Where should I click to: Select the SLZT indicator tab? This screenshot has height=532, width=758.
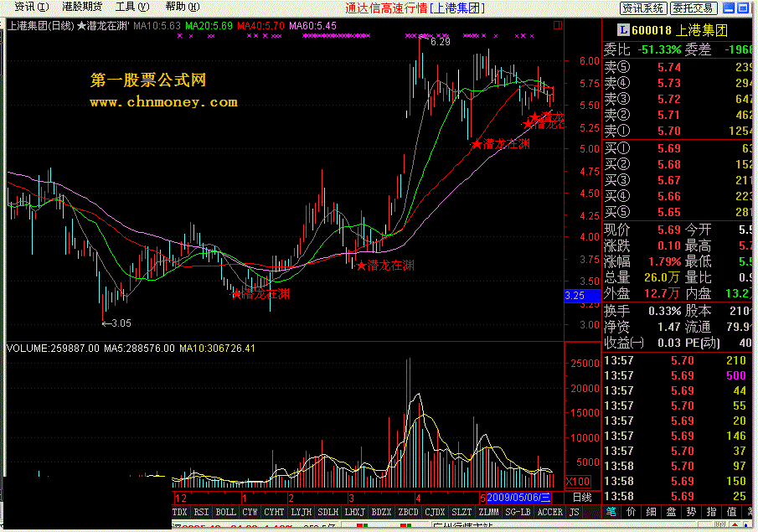[x=462, y=512]
